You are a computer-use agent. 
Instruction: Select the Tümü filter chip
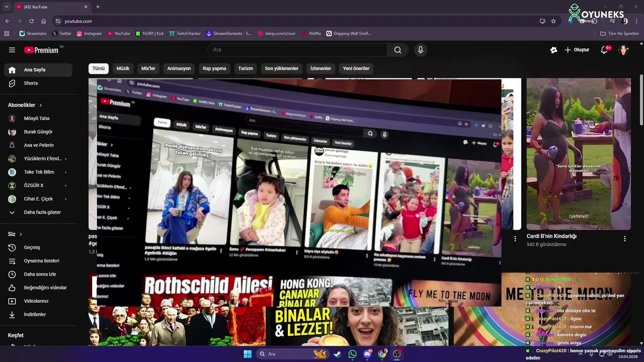(x=99, y=68)
